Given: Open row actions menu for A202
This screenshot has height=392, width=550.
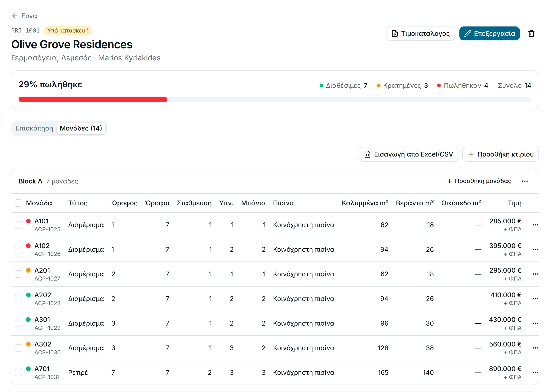Looking at the screenshot, I should click(x=535, y=299).
